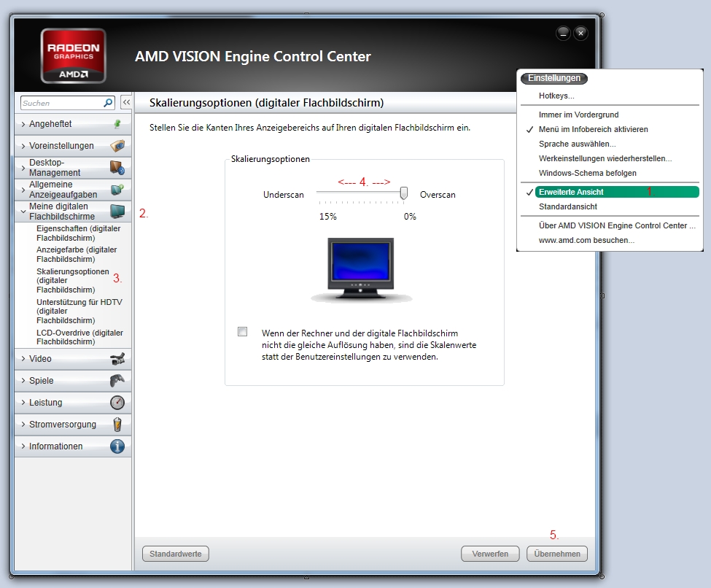Screen dimensions: 711x588
Task: Click the green pin icon beside Angeheftet
Action: (x=117, y=123)
